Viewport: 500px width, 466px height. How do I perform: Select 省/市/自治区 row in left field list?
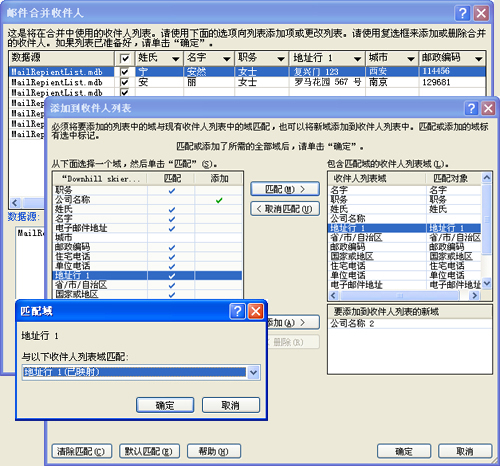tap(148, 285)
